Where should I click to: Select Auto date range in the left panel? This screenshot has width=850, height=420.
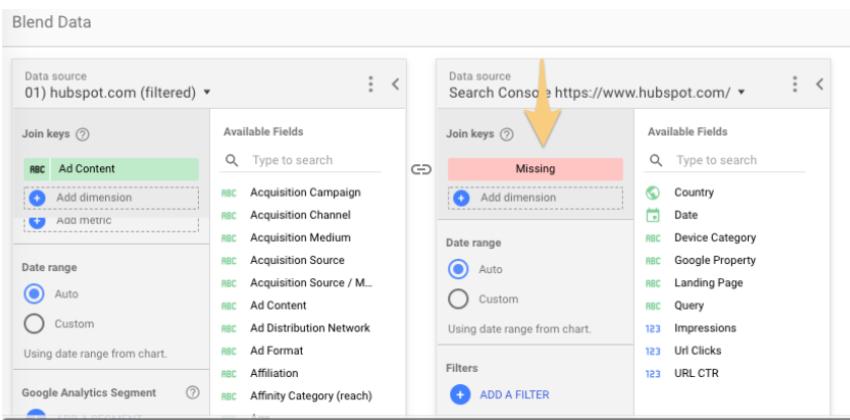tap(35, 294)
